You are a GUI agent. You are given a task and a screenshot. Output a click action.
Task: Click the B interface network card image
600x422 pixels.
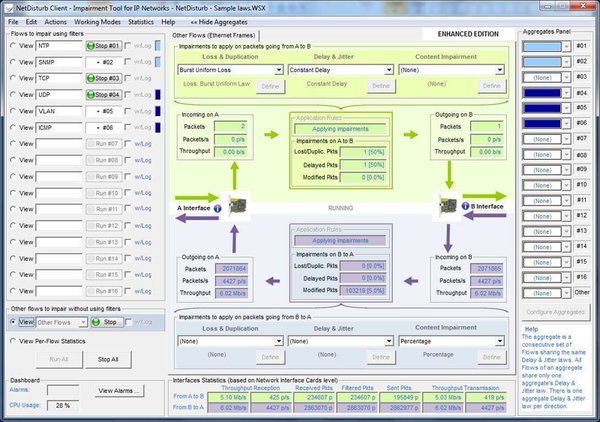coord(447,206)
